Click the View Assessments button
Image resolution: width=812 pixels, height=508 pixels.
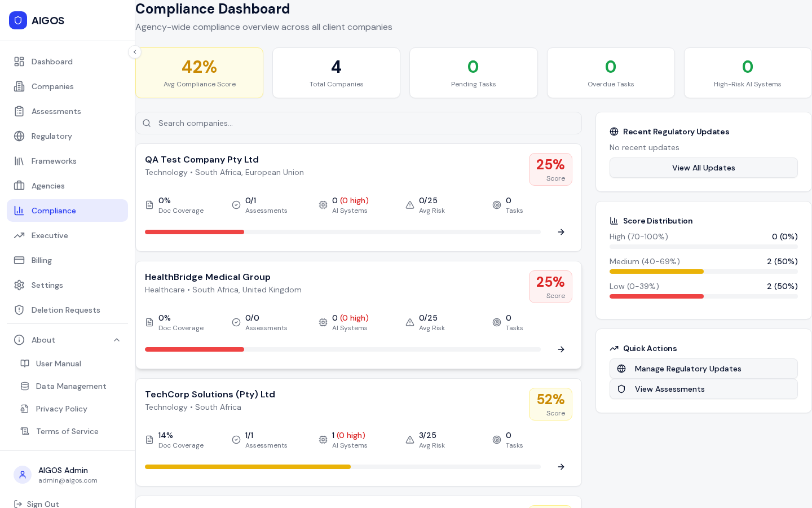point(703,389)
